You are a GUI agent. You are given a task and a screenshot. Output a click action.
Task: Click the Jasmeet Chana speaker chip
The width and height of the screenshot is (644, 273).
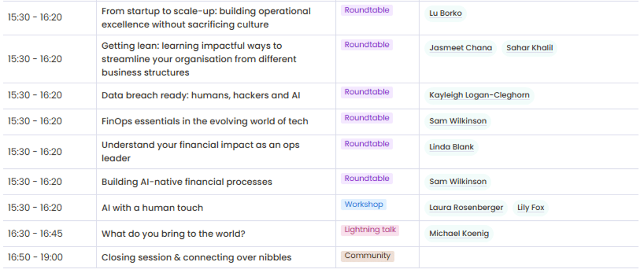coord(460,48)
